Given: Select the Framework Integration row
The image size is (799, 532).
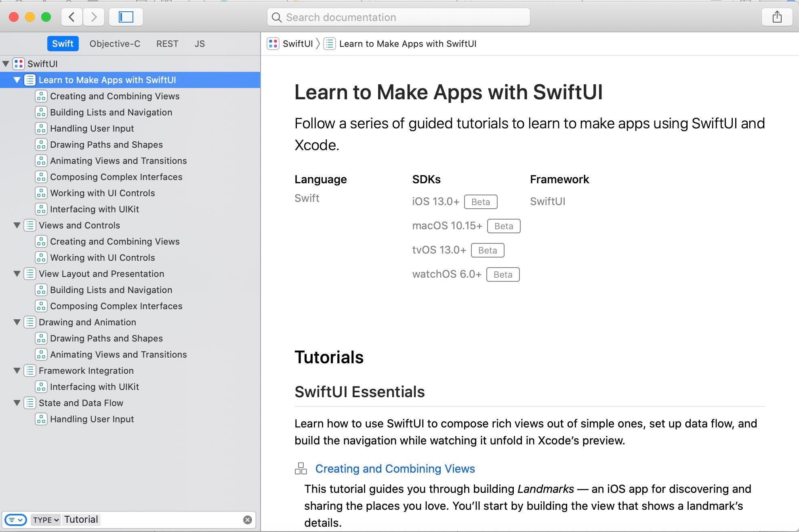Looking at the screenshot, I should tap(130, 371).
